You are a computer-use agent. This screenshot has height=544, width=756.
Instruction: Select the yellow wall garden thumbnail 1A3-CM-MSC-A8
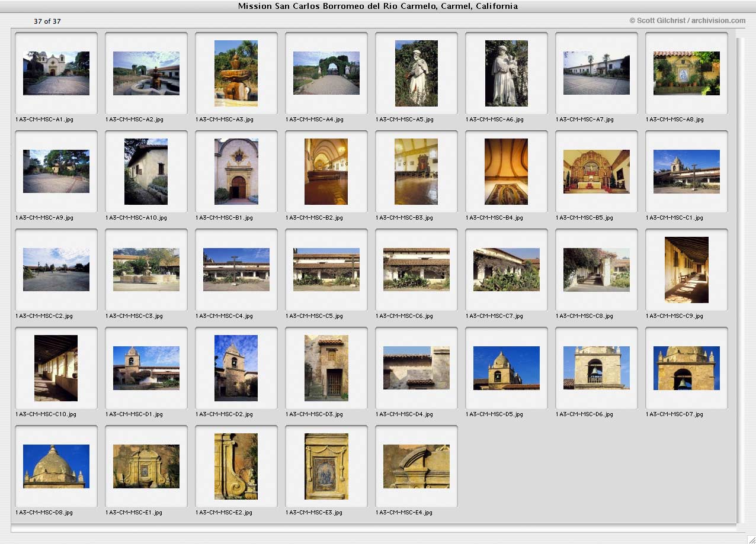(687, 73)
